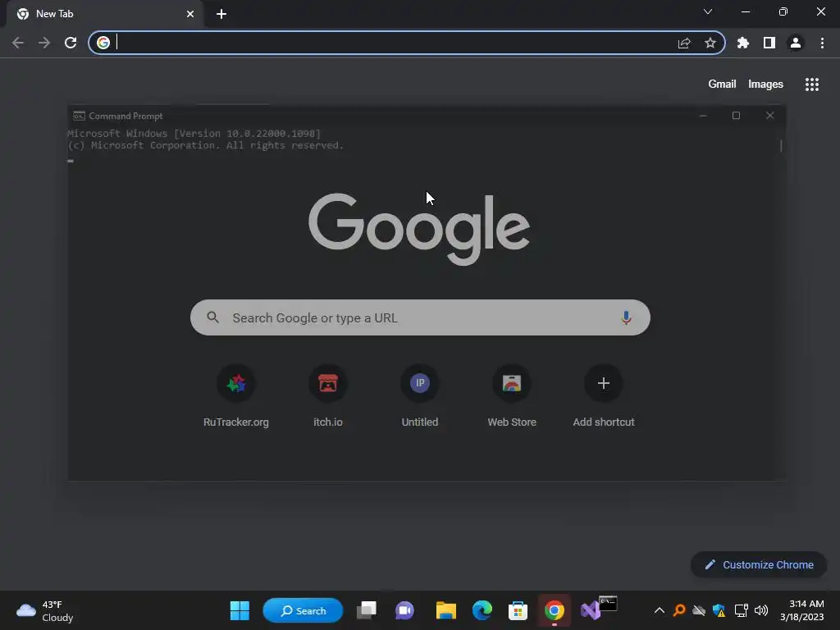840x630 pixels.
Task: Click the magnifier icon in the search box
Action: [213, 317]
